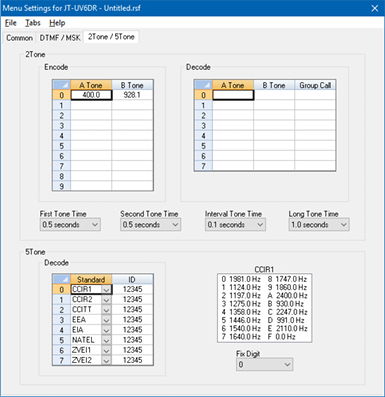Select Encode row header 9
The width and height of the screenshot is (385, 397).
(61, 186)
